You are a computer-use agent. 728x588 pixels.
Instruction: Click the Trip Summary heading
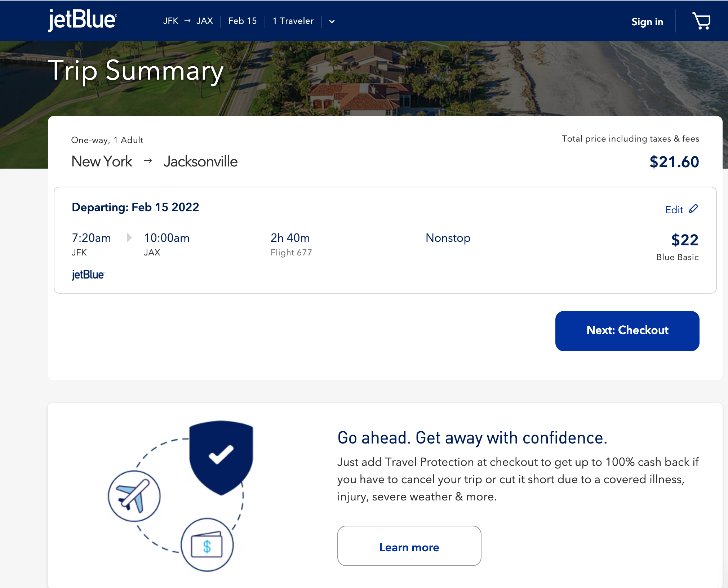(x=136, y=71)
